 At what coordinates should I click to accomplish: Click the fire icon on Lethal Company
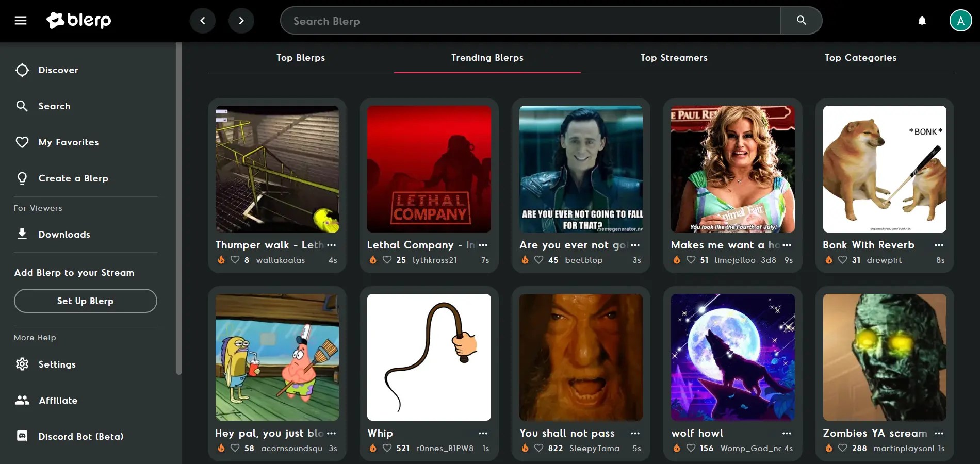click(373, 260)
